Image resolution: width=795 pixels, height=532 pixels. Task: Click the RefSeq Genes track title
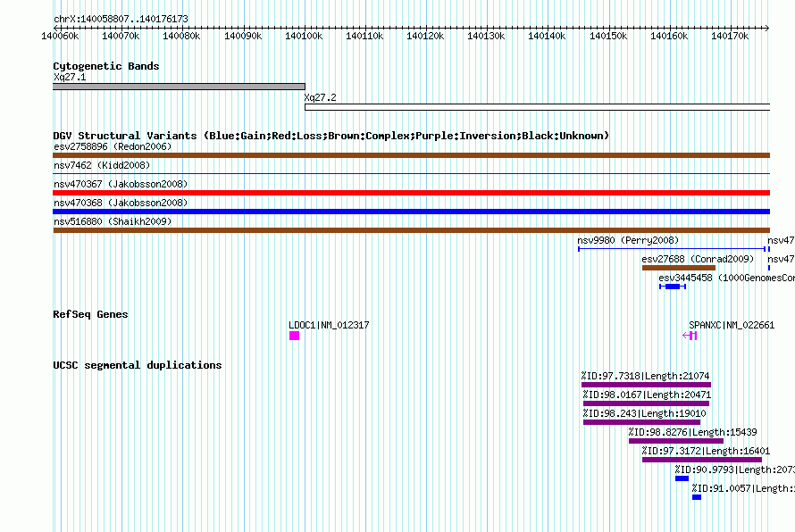[x=90, y=314]
